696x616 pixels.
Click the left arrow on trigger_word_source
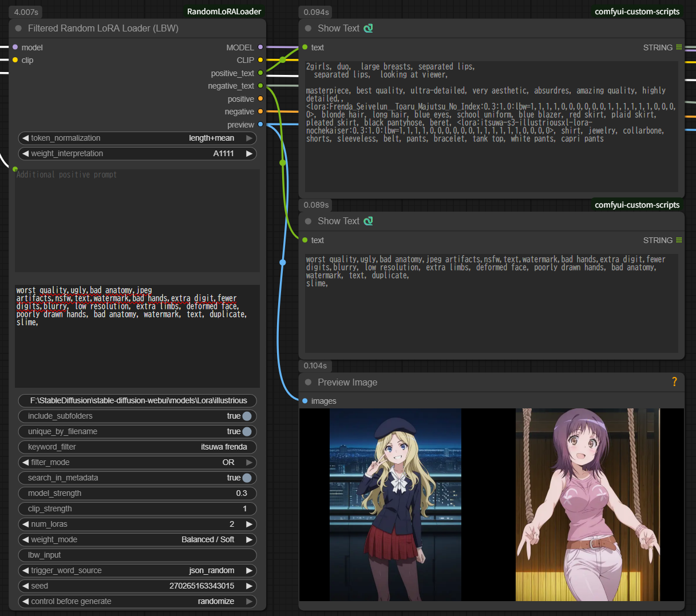point(25,570)
